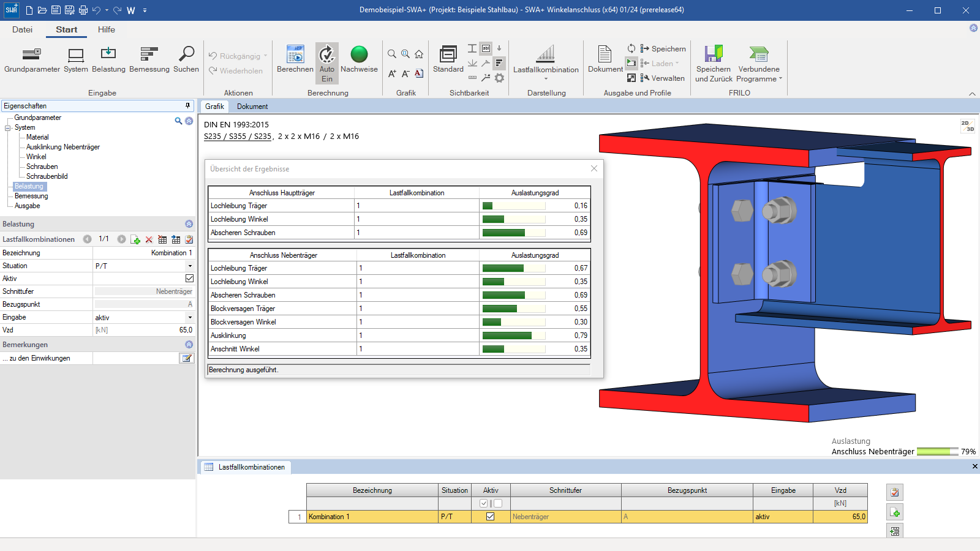Screen dimensions: 980x551
Task: Print via quick access toolbar printer icon
Action: click(83, 10)
